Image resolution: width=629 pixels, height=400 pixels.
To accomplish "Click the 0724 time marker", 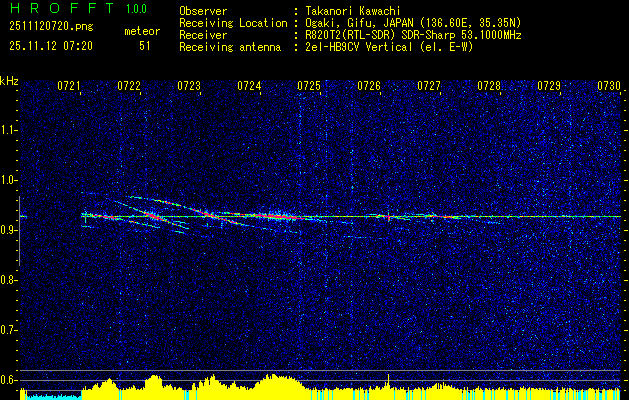I will (x=249, y=85).
